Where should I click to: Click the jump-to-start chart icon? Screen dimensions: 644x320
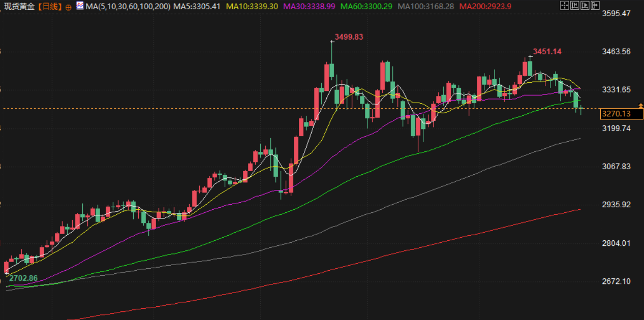coord(574,6)
